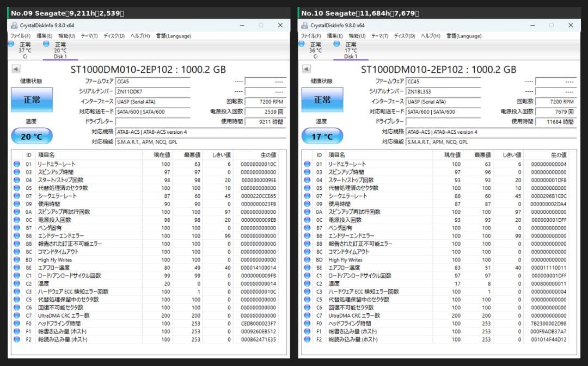
Task: Click status icon for C2 温度 left window
Action: click(17, 283)
